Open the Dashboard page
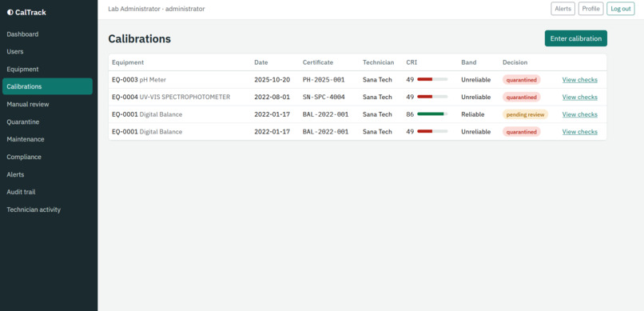Viewport: 644px width, 311px height. point(22,34)
